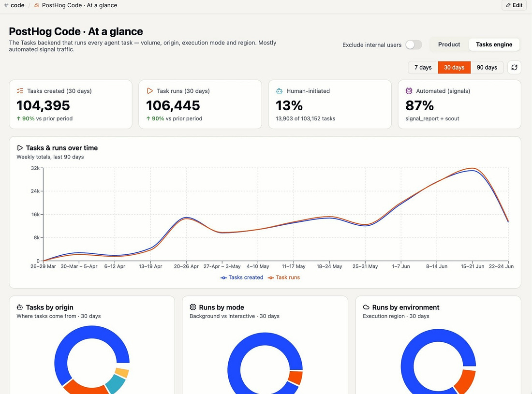Click 'Weekly totals, last 90 days' subtitle
Screen dimensions: 532x394
pos(50,157)
